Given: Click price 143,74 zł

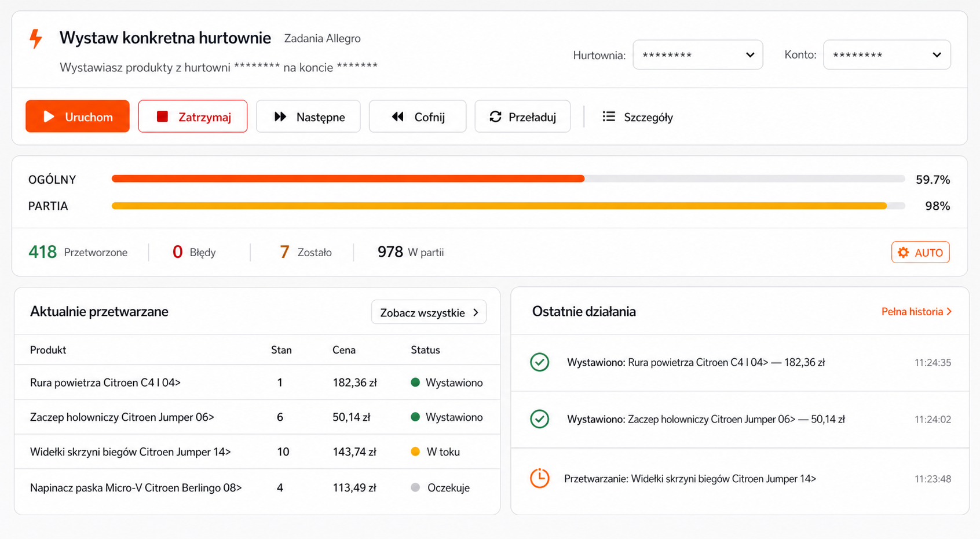Looking at the screenshot, I should pyautogui.click(x=354, y=452).
